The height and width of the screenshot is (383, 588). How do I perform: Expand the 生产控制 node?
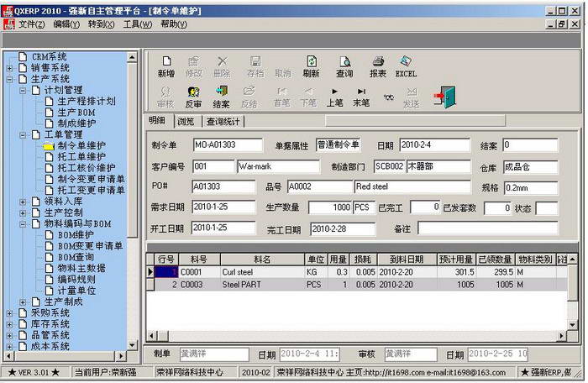[23, 213]
